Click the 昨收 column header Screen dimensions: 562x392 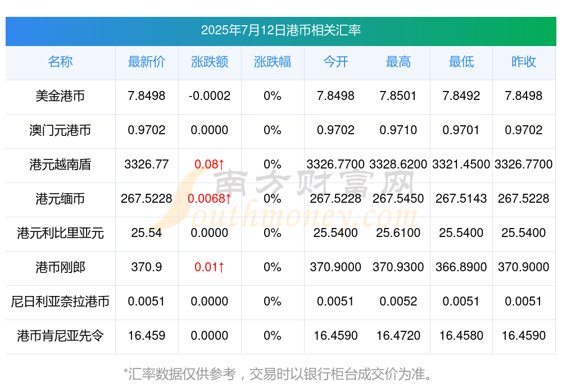click(x=524, y=62)
